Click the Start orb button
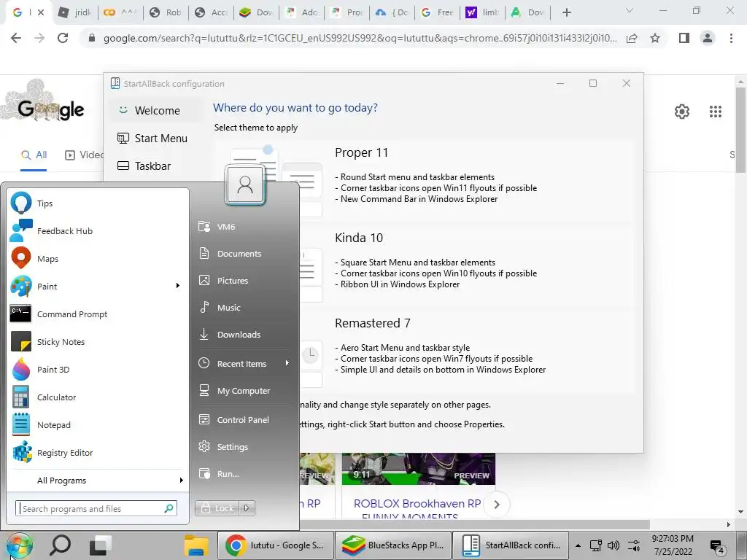This screenshot has width=747, height=560. coord(20,545)
